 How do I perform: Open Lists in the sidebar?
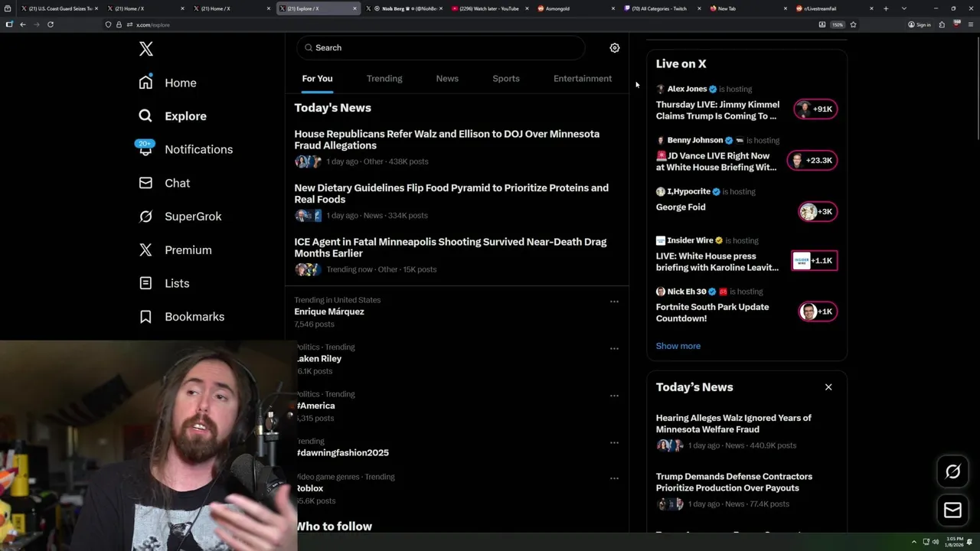point(164,283)
